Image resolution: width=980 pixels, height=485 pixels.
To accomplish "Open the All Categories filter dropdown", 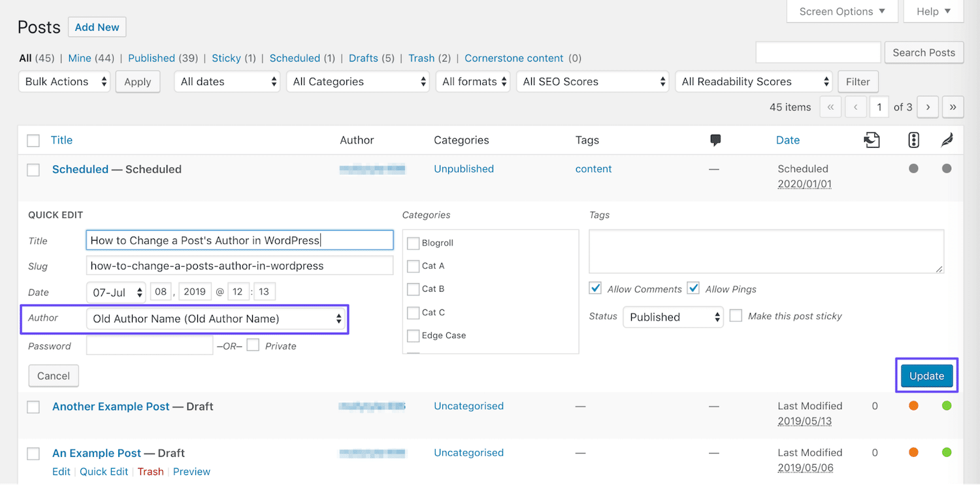I will click(357, 81).
